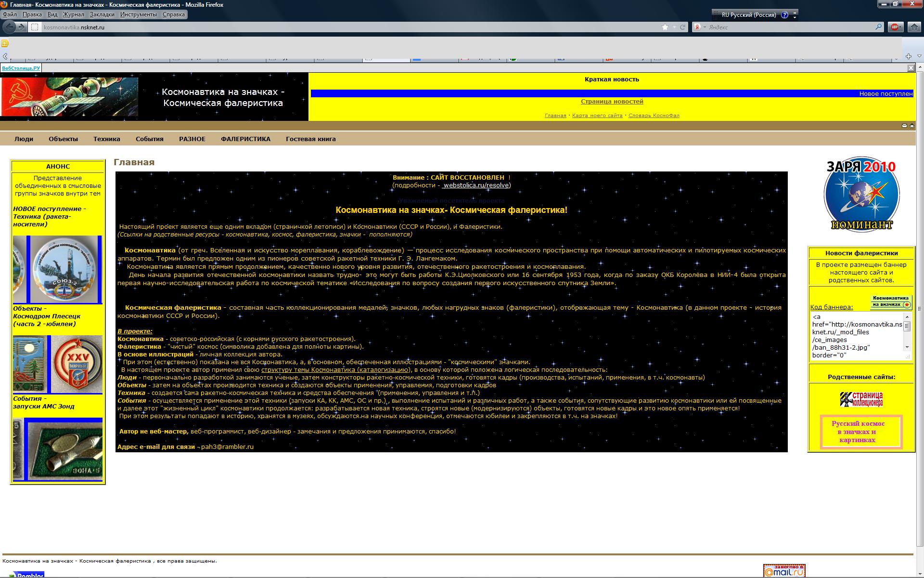Go to the browser Home page icon
Image resolution: width=924 pixels, height=578 pixels.
[914, 27]
